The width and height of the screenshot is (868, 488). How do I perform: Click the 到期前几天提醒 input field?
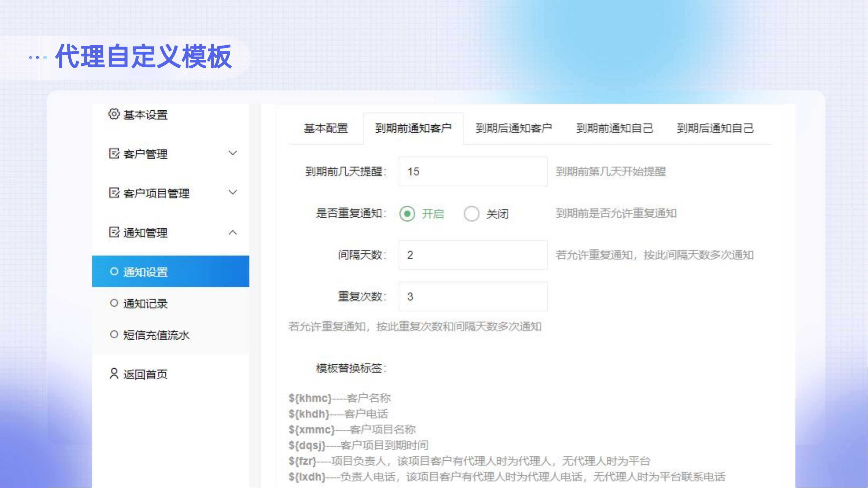473,172
